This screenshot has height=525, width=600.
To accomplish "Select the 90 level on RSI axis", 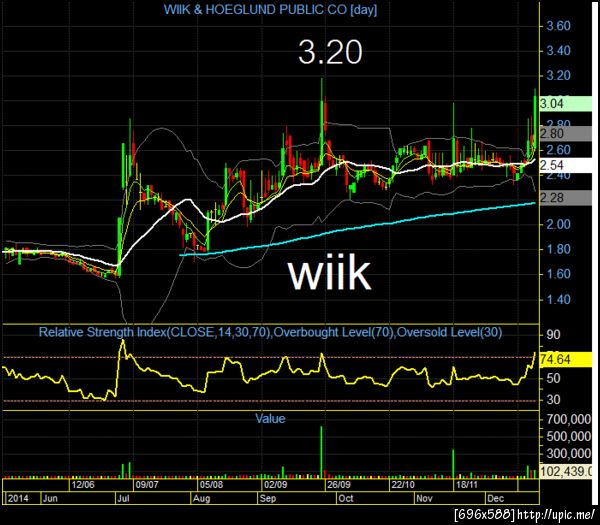I will click(x=553, y=335).
